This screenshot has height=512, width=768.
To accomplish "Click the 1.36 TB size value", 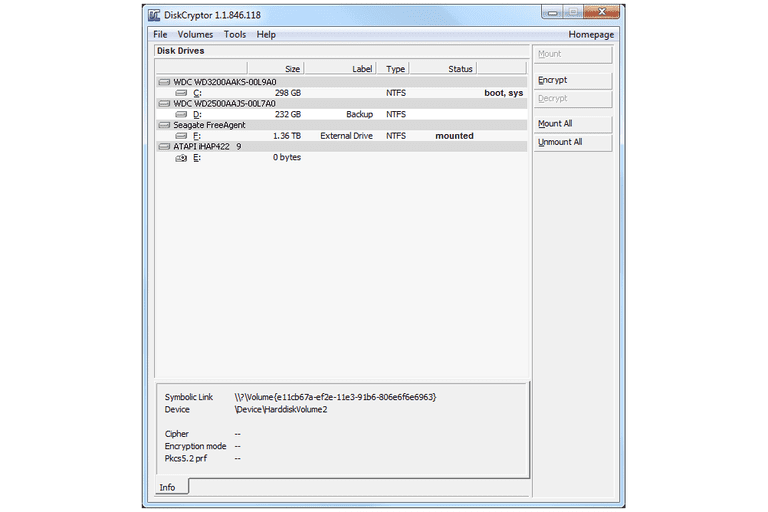I will (x=287, y=136).
